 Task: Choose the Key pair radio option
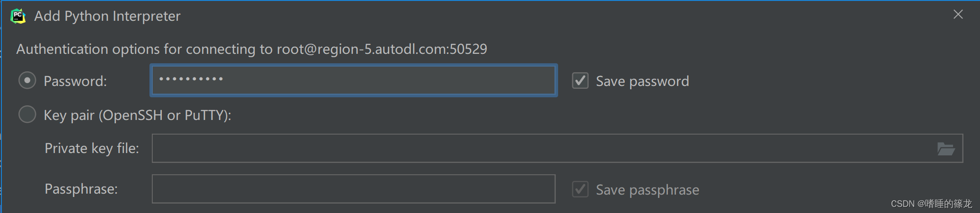coord(27,114)
